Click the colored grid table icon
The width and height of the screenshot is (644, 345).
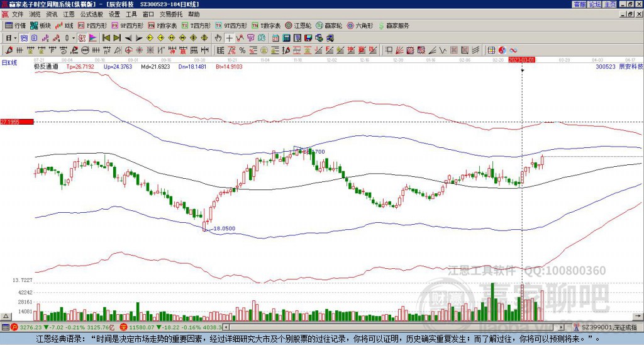491,50
